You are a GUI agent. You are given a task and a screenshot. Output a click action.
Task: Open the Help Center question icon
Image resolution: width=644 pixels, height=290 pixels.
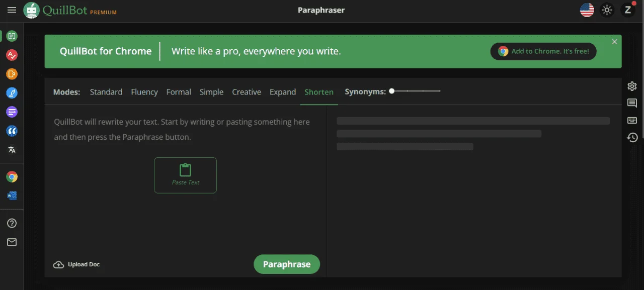pyautogui.click(x=12, y=223)
